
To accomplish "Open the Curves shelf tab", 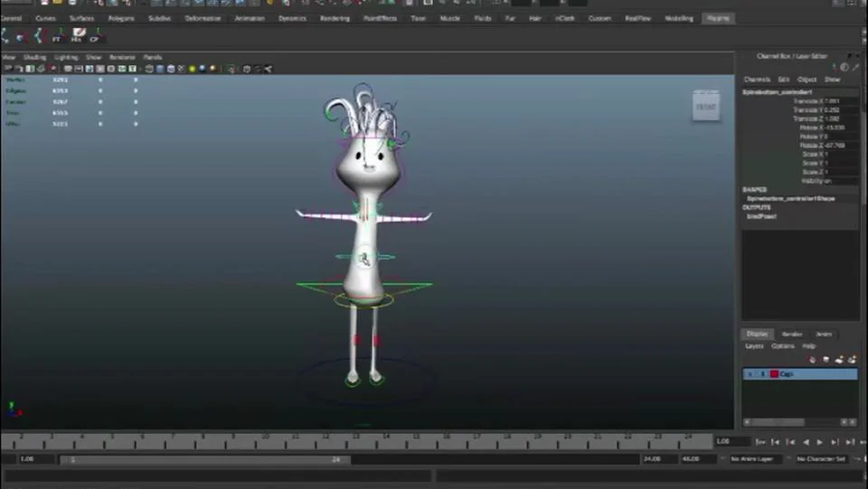I will click(45, 18).
